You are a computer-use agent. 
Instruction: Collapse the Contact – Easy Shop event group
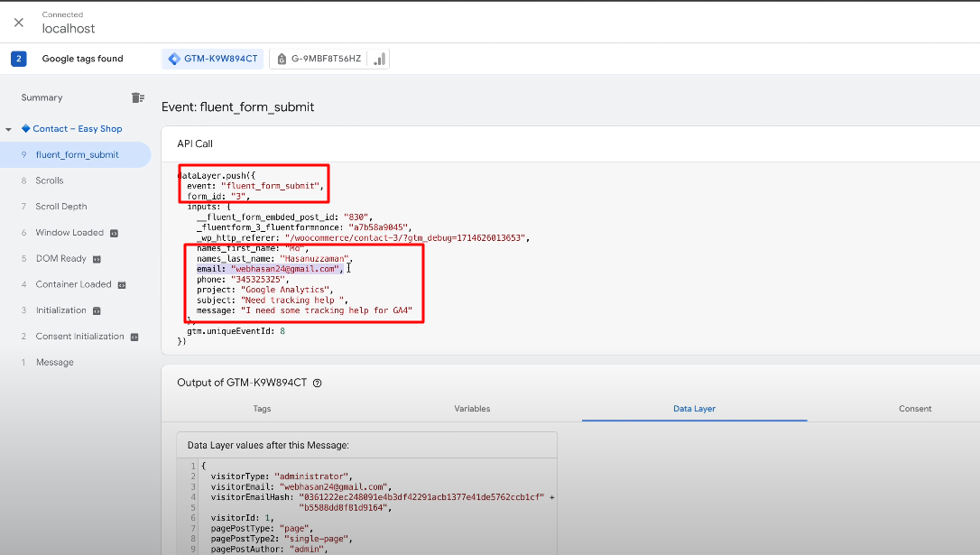pyautogui.click(x=9, y=128)
